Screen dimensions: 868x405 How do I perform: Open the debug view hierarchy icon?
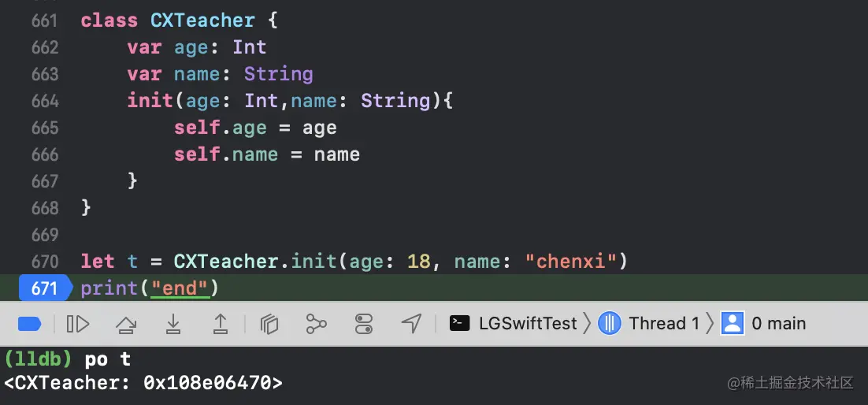(269, 324)
